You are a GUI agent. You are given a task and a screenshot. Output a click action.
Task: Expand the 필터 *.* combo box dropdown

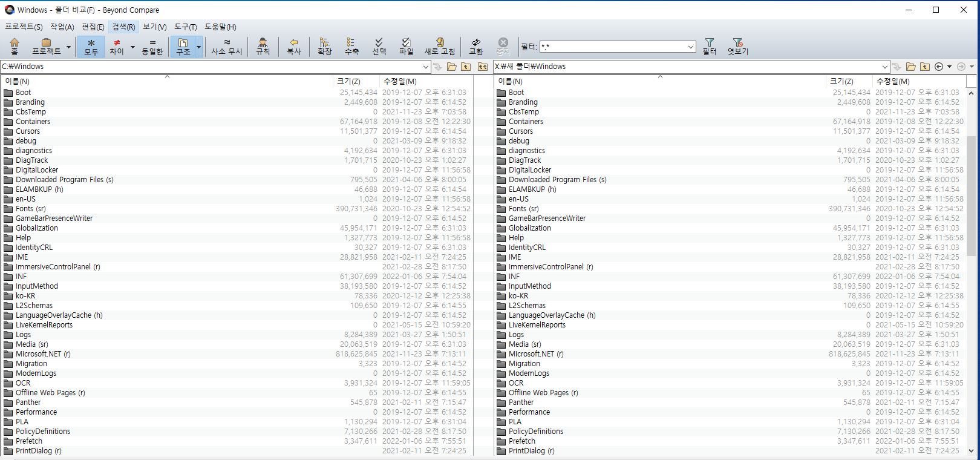point(691,47)
